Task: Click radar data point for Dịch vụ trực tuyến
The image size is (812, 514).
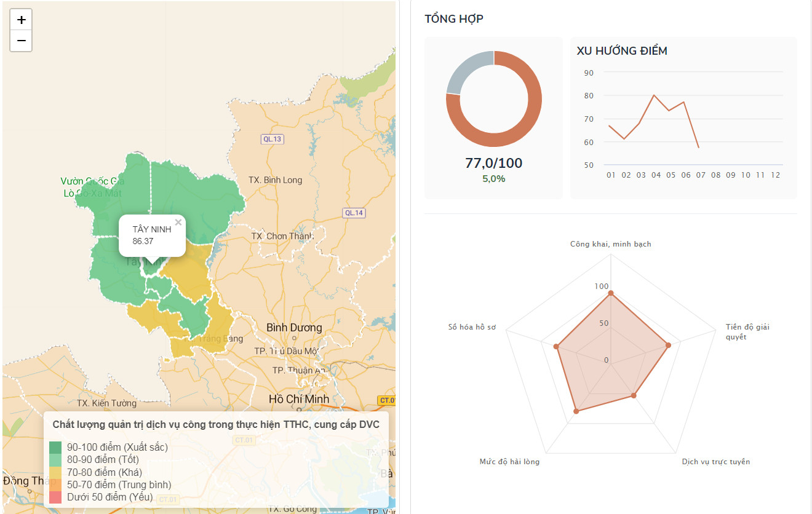Action: [x=634, y=395]
